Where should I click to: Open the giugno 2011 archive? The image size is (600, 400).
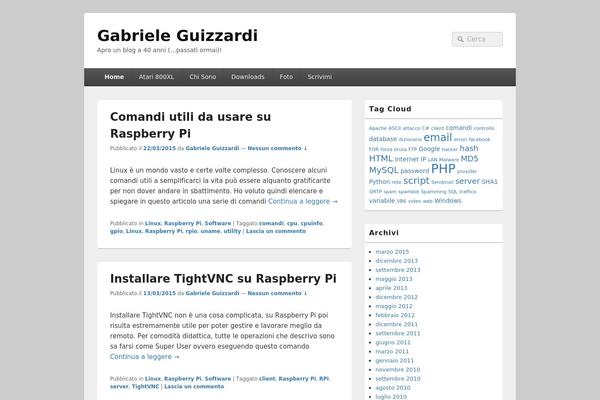pos(393,343)
